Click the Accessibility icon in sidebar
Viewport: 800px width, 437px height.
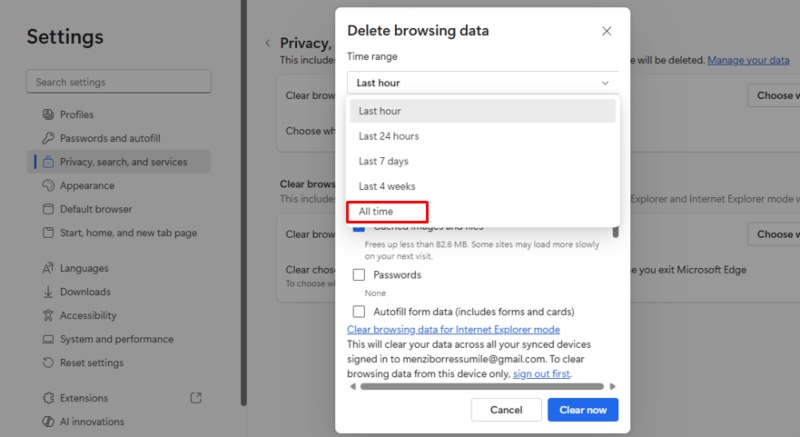(48, 315)
